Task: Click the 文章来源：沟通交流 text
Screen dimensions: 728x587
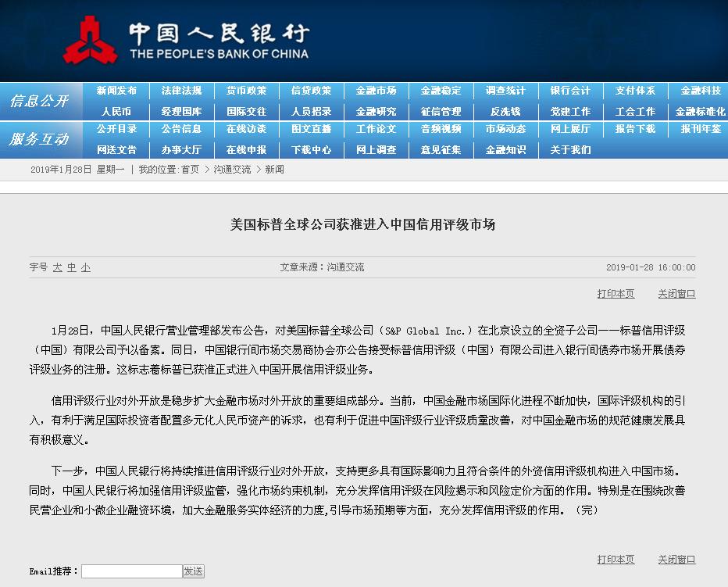Action: (x=322, y=267)
